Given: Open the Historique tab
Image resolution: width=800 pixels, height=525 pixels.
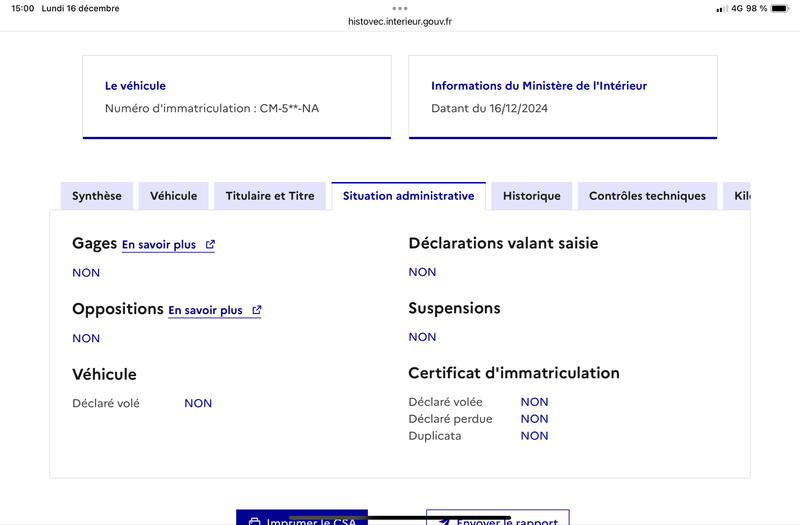Looking at the screenshot, I should click(532, 196).
